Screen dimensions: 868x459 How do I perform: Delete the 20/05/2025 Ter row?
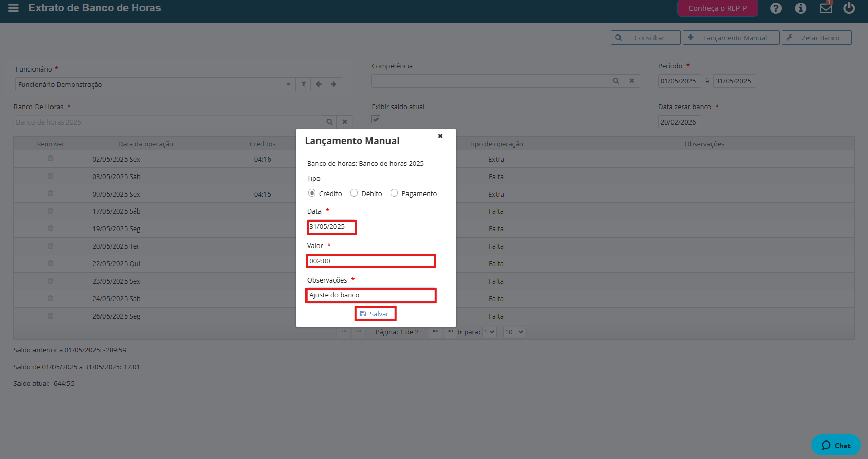coord(50,246)
